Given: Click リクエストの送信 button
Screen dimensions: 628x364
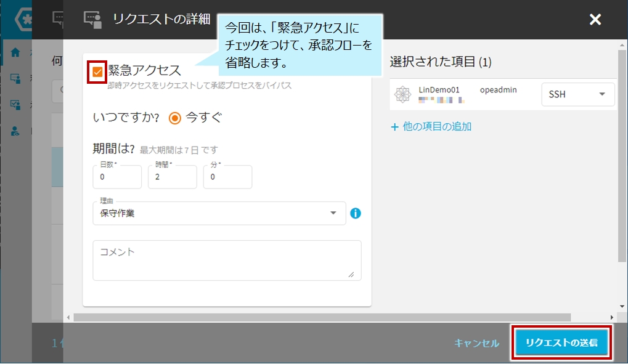Looking at the screenshot, I should click(561, 342).
